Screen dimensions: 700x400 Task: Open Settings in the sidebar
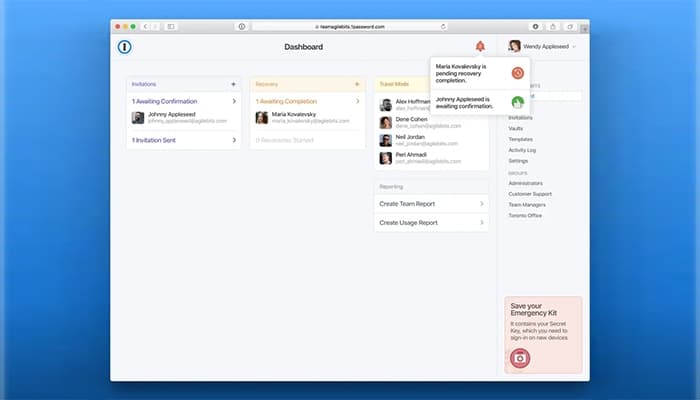pyautogui.click(x=518, y=161)
